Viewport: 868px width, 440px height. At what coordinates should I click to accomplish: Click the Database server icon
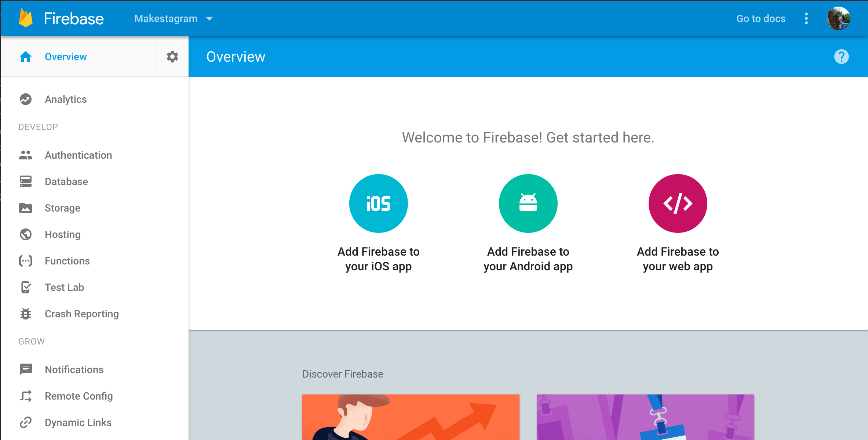[26, 181]
